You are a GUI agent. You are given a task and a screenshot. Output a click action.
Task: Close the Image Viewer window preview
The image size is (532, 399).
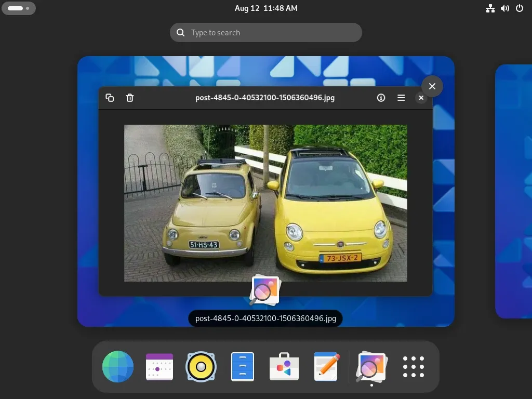432,86
